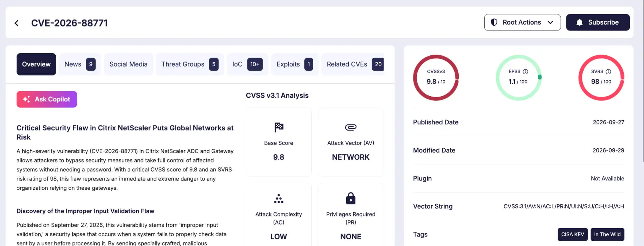Select the CISA KEV tag
Screen dimensions: 644x246
point(573,234)
